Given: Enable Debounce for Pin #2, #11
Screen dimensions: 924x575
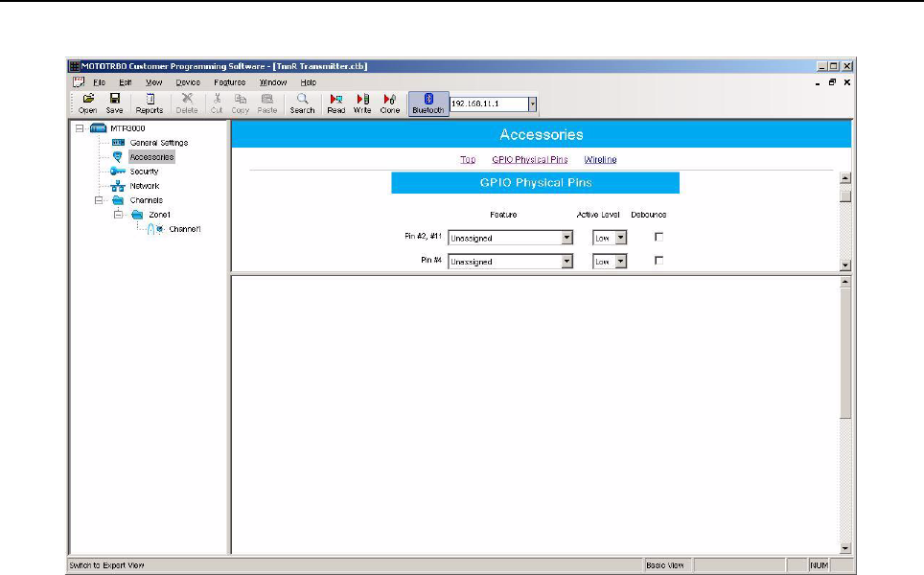Looking at the screenshot, I should point(658,237).
